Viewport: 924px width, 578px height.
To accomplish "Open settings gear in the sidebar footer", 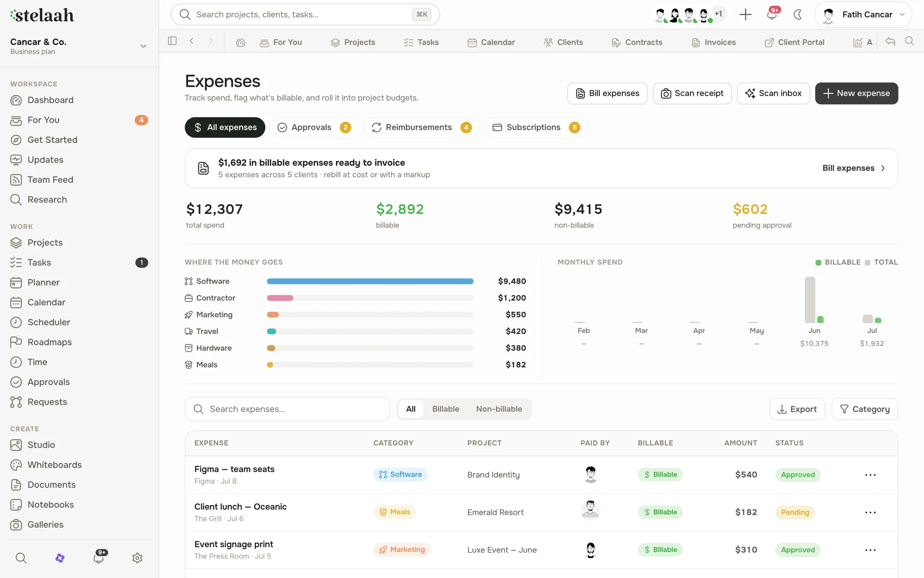I will click(x=137, y=558).
